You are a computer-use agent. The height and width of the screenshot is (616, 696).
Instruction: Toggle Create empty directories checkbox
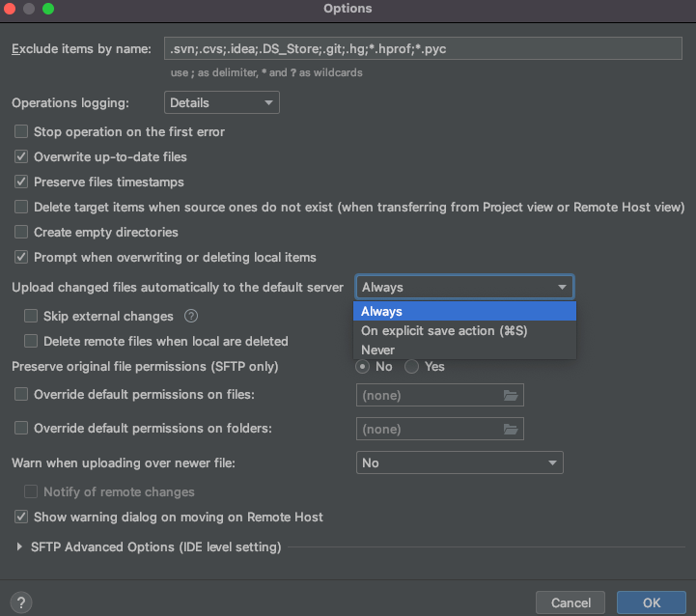coord(21,233)
